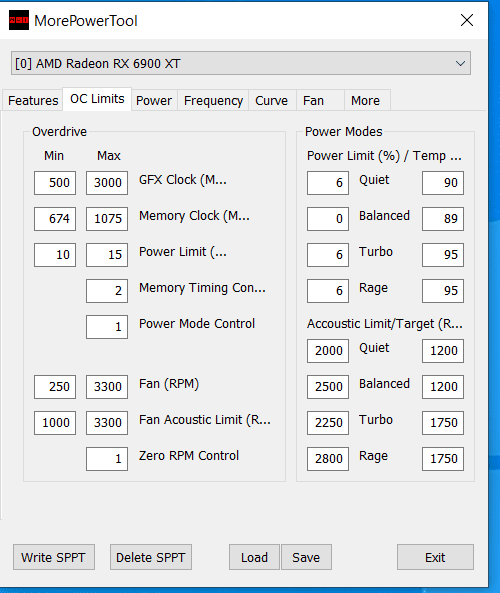Edit Balanced temp field showing 89
Viewport: 500px width, 593px height.
pos(443,219)
